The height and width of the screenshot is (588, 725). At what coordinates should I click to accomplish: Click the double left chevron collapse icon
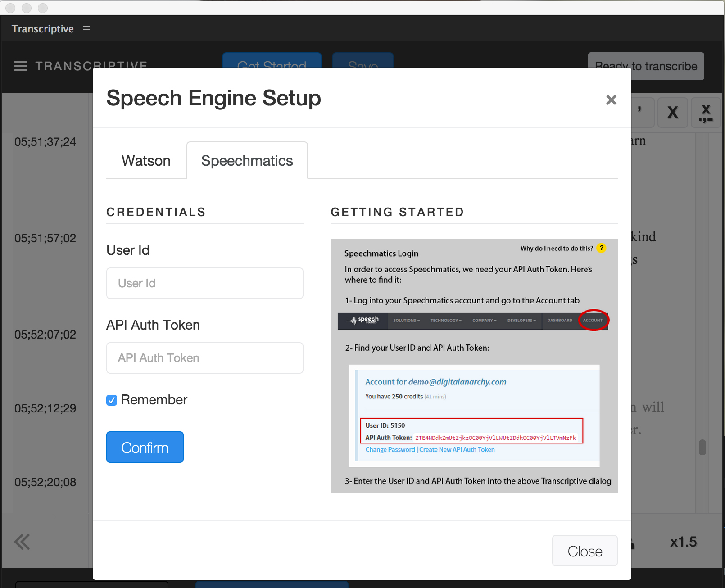pyautogui.click(x=22, y=542)
